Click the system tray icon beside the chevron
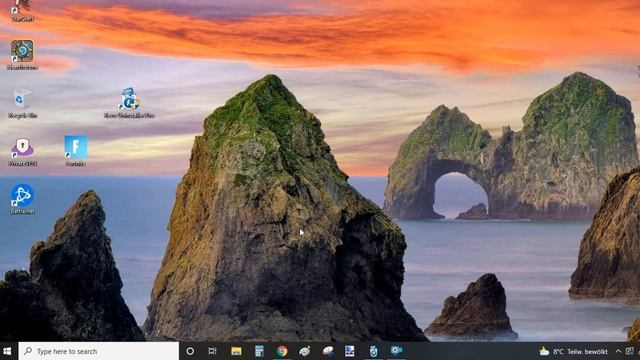The width and height of the screenshot is (640, 360). (x=629, y=351)
